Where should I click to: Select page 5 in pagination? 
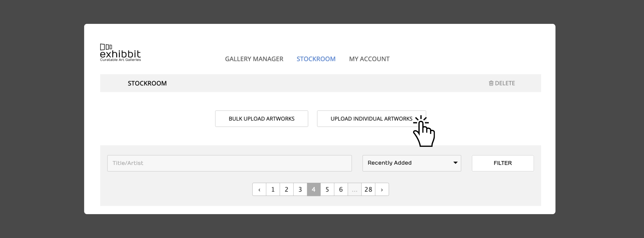coord(327,189)
